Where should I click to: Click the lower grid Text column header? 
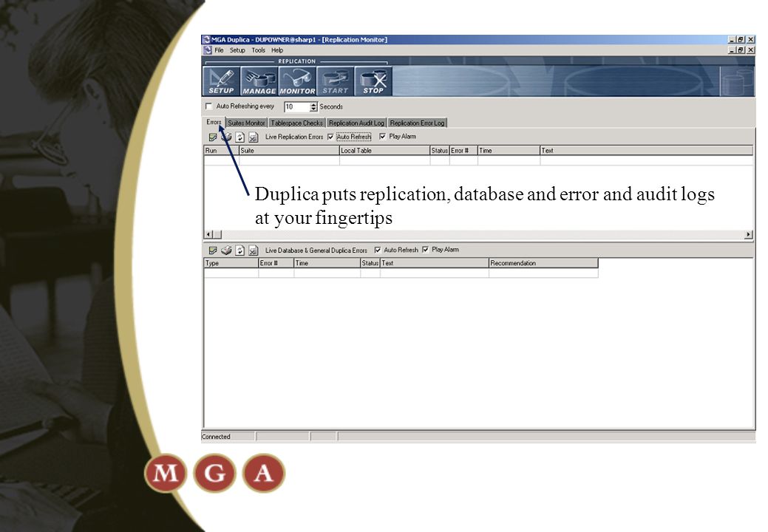(x=434, y=263)
